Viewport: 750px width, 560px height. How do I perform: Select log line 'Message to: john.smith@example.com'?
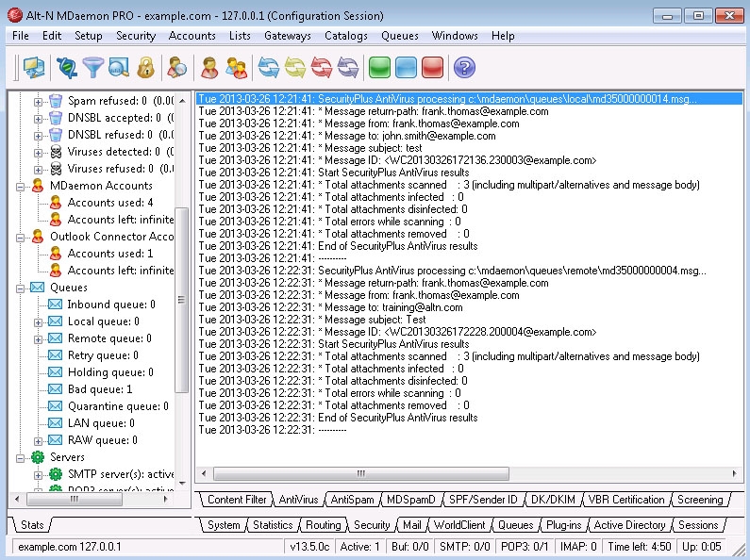[347, 136]
